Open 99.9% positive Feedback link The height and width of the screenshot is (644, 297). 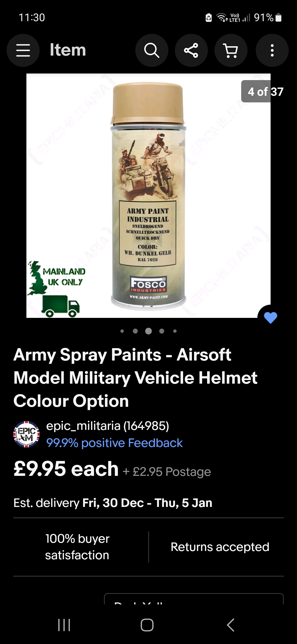click(x=114, y=443)
